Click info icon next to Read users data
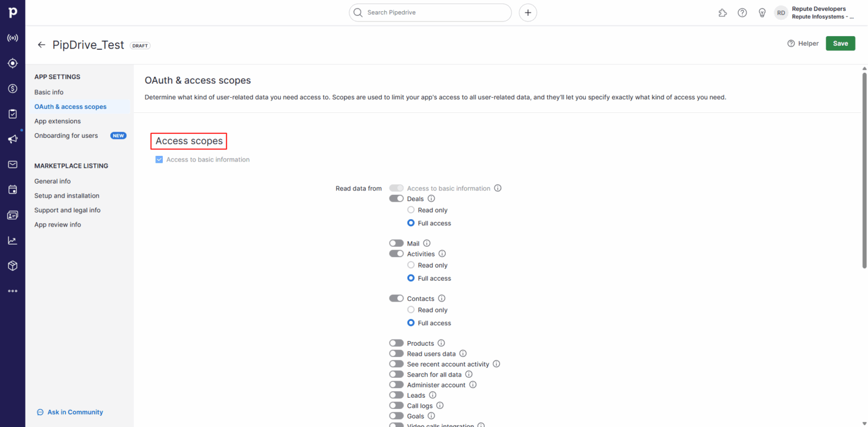Viewport: 868px width, 427px height. click(x=463, y=354)
